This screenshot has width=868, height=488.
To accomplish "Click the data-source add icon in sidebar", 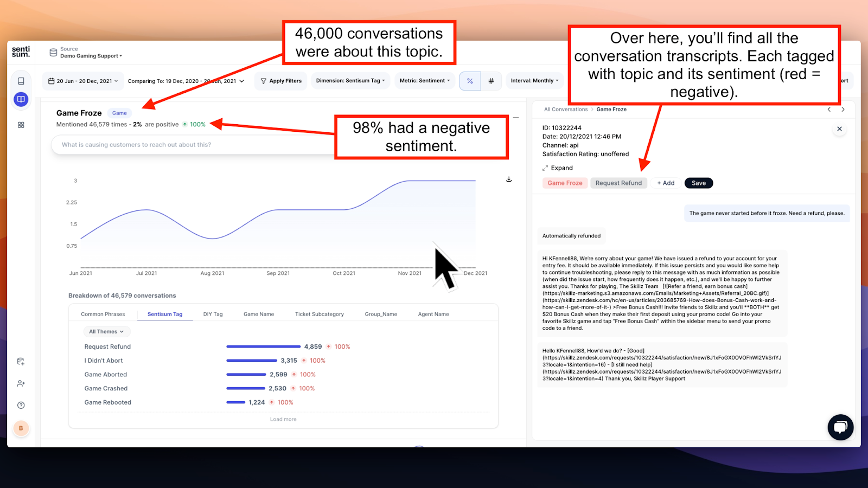I will [x=21, y=361].
